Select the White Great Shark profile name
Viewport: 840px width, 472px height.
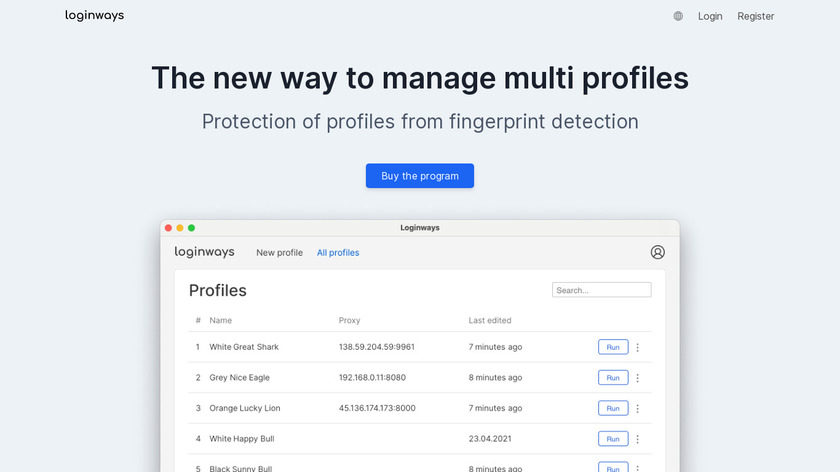tap(244, 347)
